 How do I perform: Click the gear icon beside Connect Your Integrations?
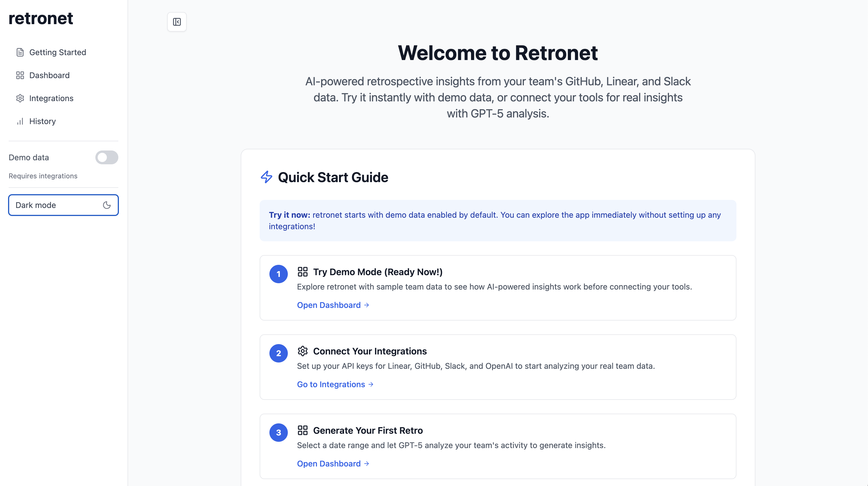pos(302,351)
